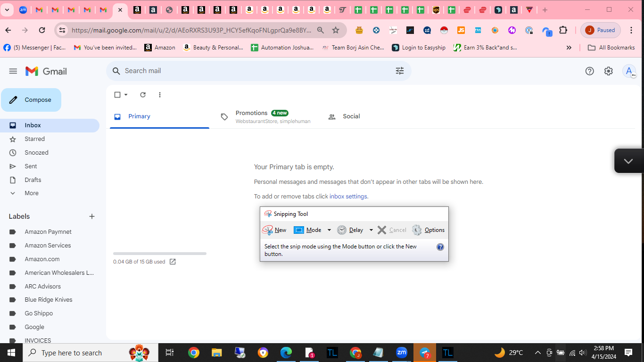Show hidden bookmarks double-chevron
Viewport: 644px width, 362px height.
[569, 48]
